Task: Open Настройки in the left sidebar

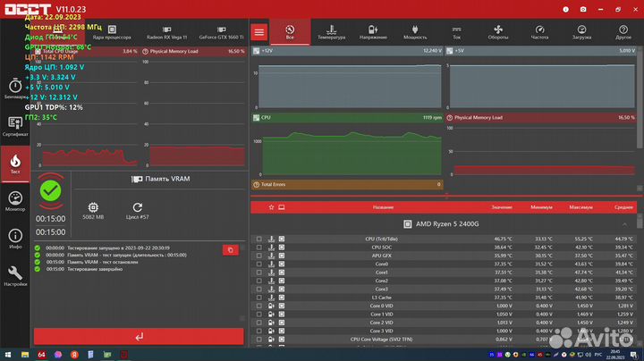Action: pos(15,275)
